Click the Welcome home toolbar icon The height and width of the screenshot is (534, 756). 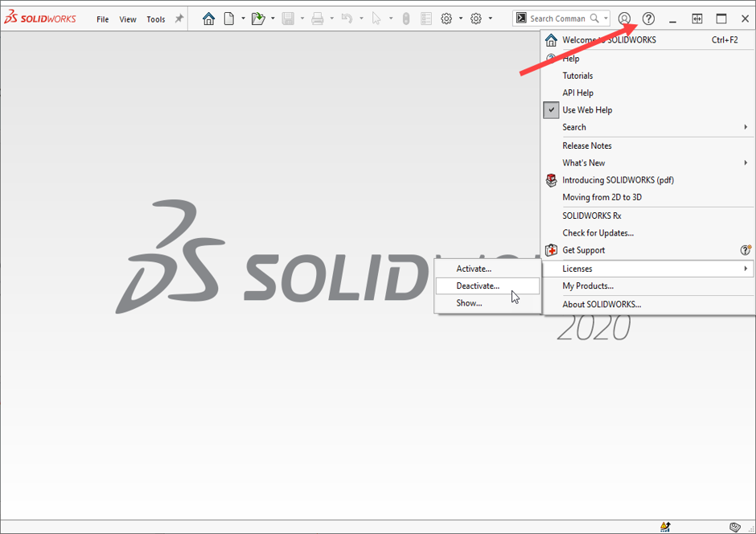pyautogui.click(x=209, y=18)
